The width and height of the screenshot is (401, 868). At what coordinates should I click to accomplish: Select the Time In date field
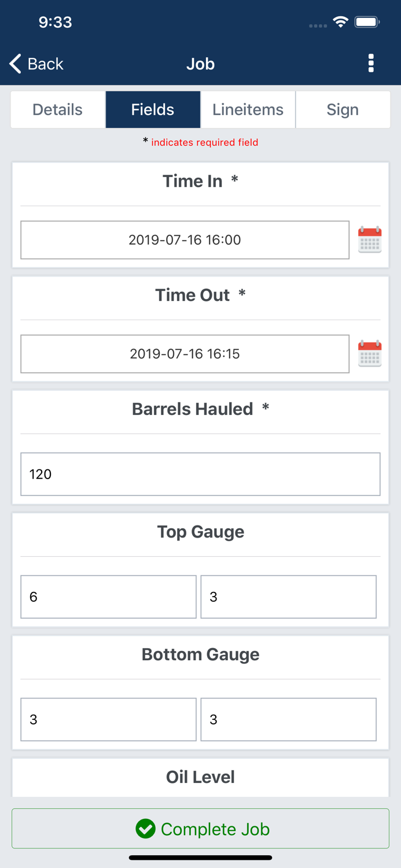[x=185, y=240]
